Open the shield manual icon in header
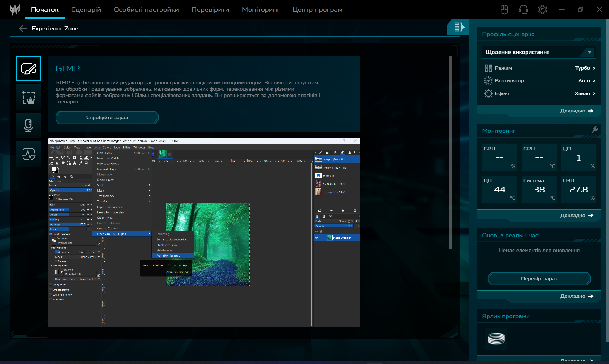This screenshot has height=364, width=609. pos(504,10)
